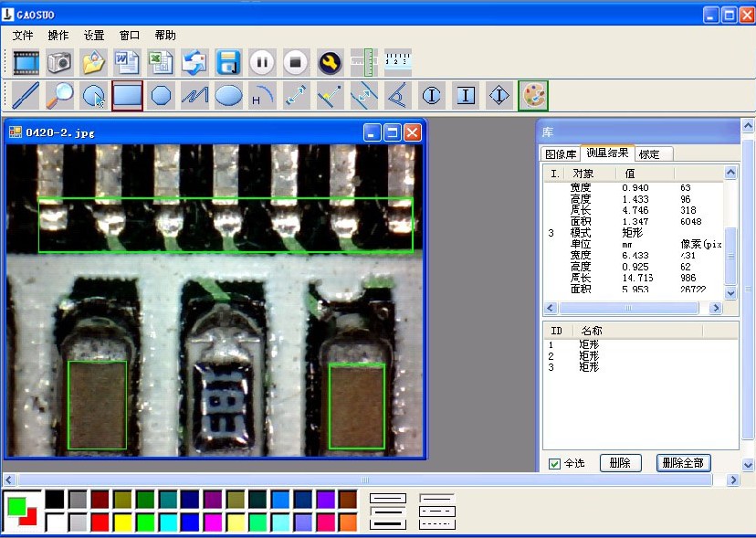Image resolution: width=756 pixels, height=538 pixels.
Task: Stop the live video feed
Action: click(x=296, y=62)
